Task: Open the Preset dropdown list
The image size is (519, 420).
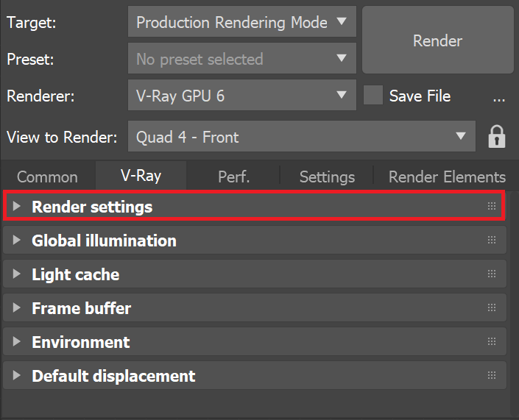Action: click(x=242, y=59)
